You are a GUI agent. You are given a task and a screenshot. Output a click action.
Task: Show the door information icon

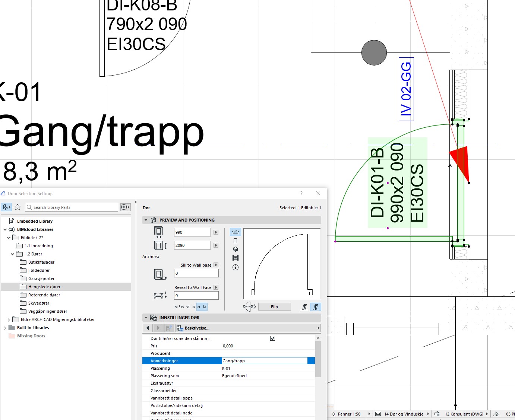pos(236,267)
